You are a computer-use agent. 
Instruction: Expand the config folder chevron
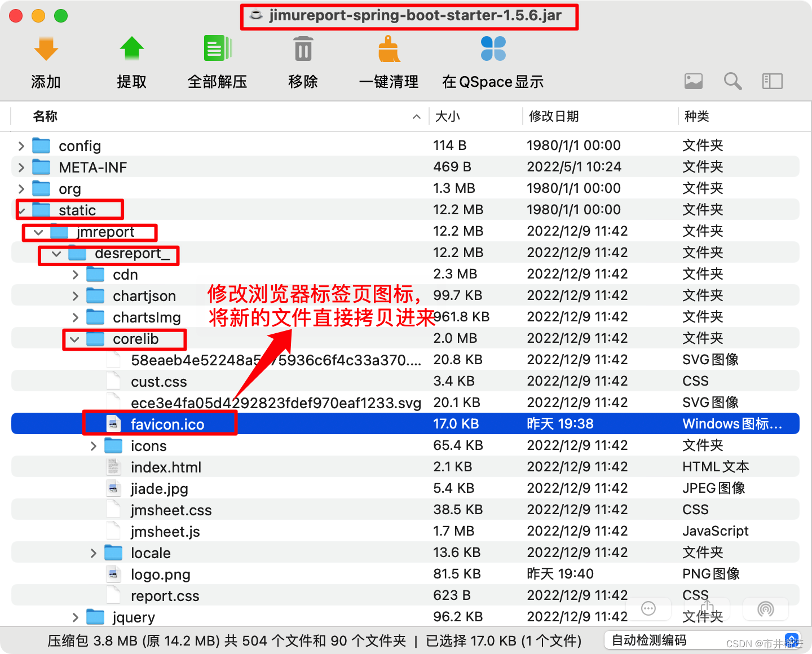(x=21, y=146)
